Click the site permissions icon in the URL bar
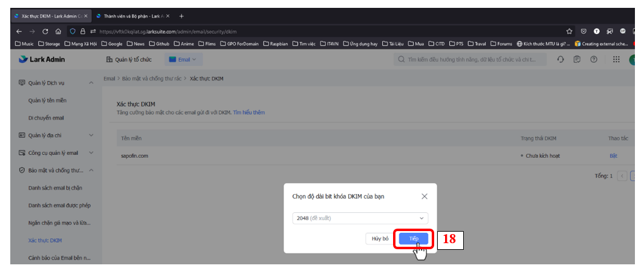The image size is (644, 274). (93, 31)
